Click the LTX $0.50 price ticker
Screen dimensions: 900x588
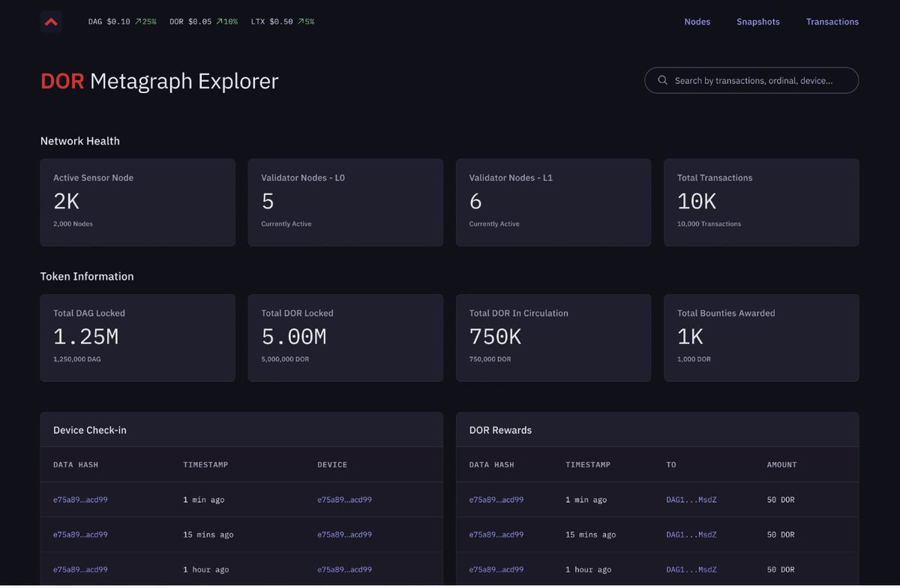coord(283,22)
